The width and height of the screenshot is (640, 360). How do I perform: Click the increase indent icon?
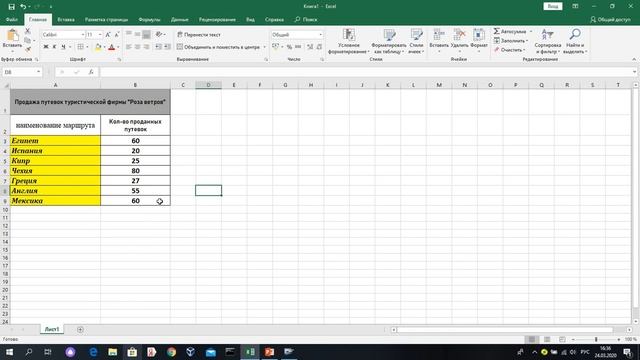coord(167,47)
